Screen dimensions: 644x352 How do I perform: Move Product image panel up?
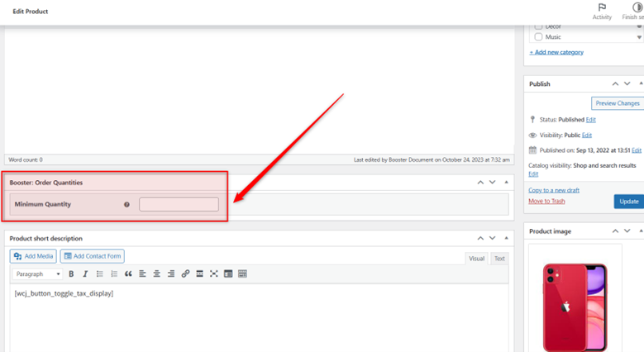click(615, 231)
